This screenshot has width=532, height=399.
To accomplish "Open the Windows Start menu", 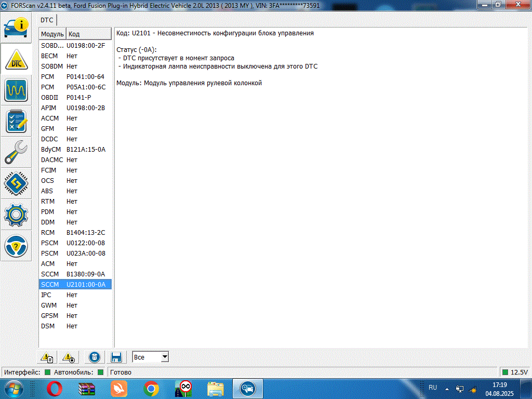I will coord(13,389).
